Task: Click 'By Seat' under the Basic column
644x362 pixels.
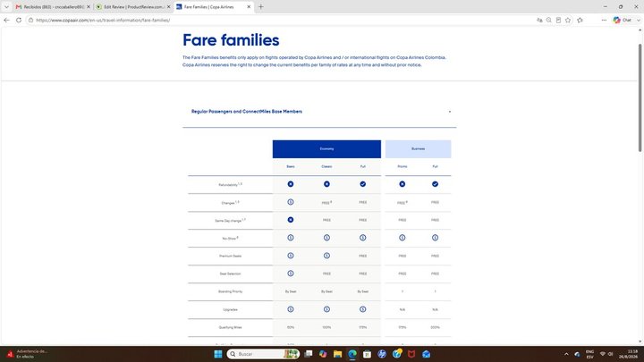Action: coord(291,291)
